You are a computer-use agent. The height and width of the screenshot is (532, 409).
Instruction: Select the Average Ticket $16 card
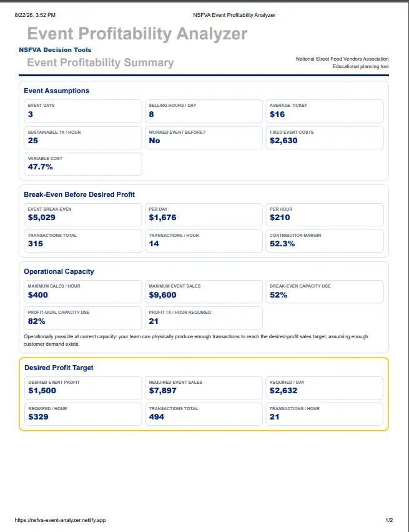(325, 111)
